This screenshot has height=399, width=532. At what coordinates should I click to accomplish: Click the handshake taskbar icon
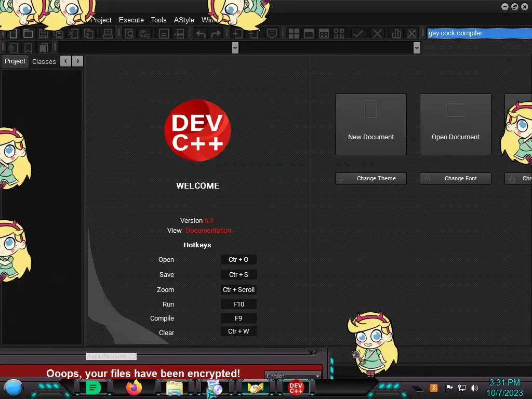click(255, 388)
